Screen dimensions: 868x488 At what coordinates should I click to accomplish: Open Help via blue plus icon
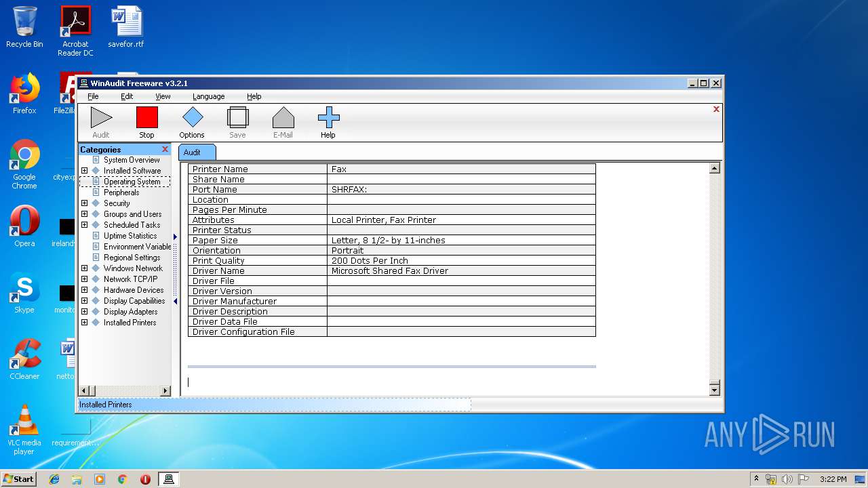(x=328, y=118)
